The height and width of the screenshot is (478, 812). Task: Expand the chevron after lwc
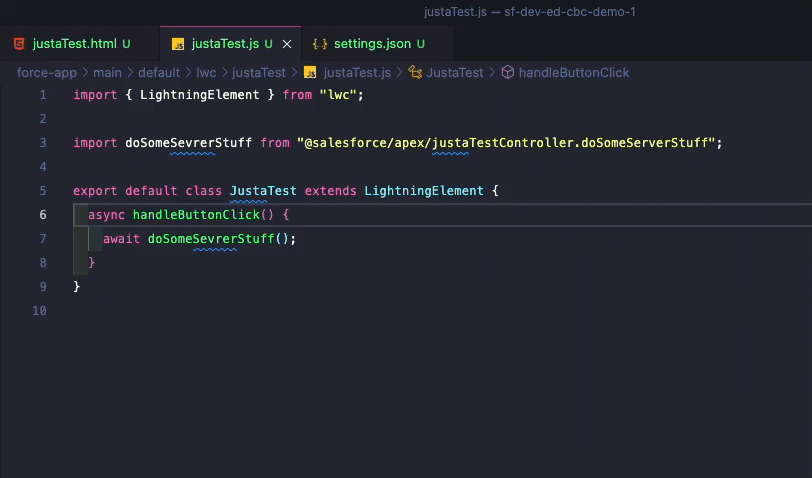pos(224,73)
